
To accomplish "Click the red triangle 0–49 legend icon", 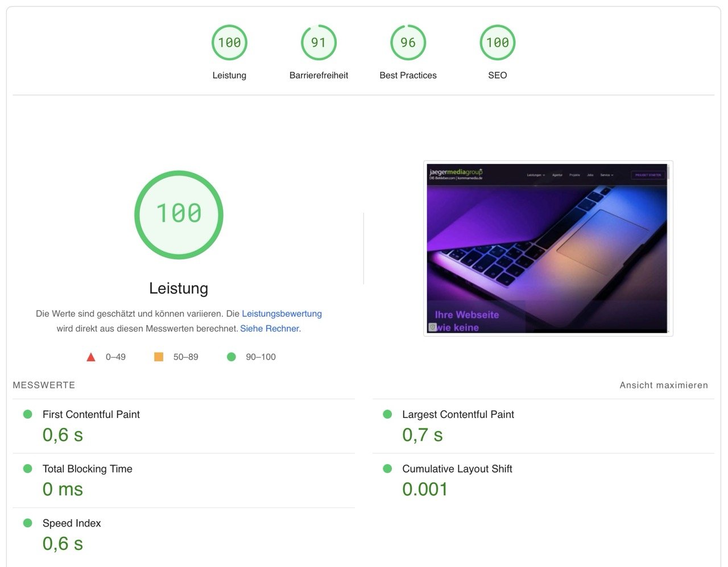I will pos(91,357).
